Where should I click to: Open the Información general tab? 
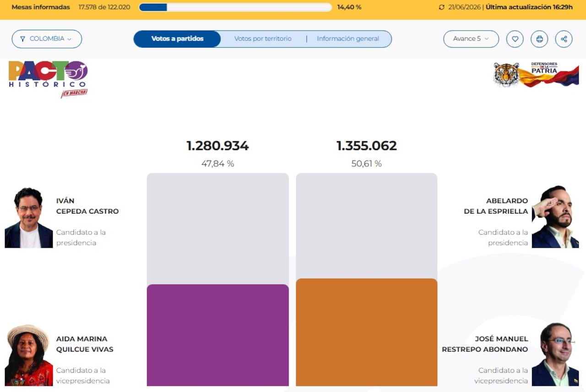(348, 39)
